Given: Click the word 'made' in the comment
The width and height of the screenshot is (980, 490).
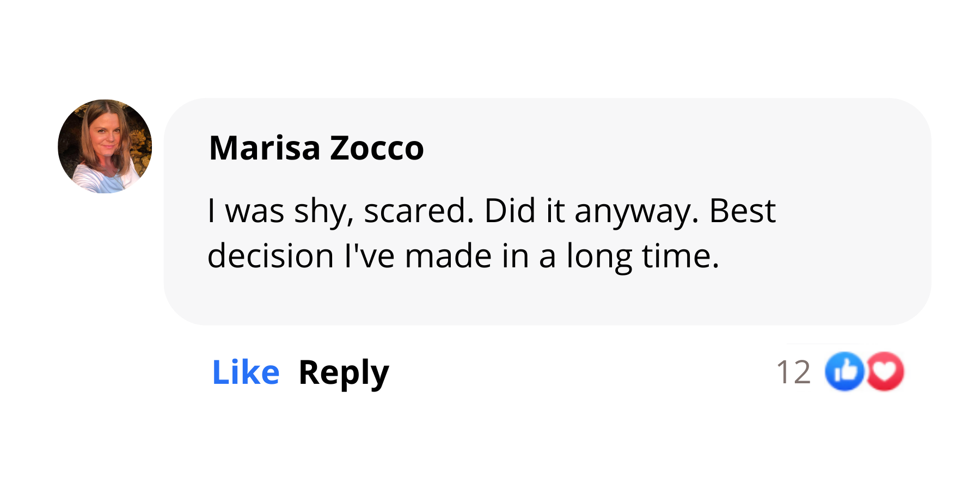Looking at the screenshot, I should [449, 256].
